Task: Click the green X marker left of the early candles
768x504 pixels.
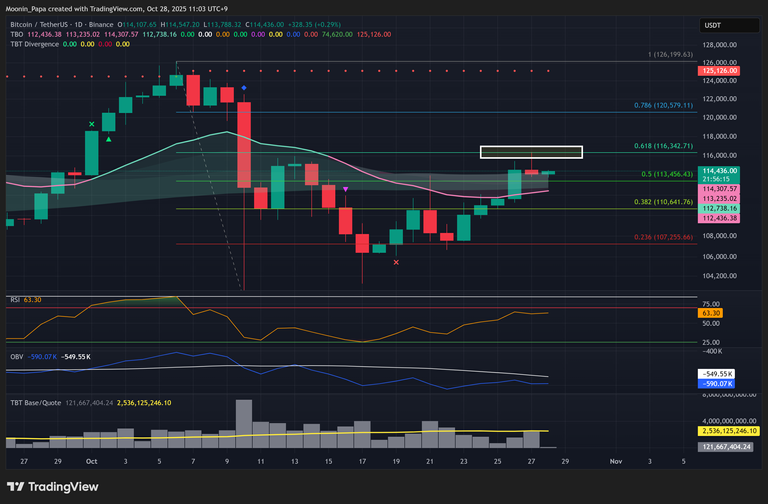Action: click(92, 125)
